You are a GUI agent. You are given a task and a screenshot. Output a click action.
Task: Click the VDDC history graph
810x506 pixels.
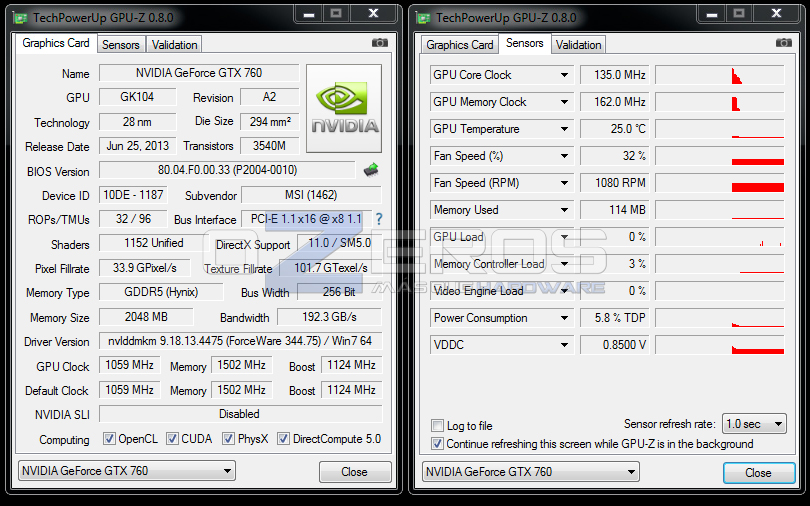[x=720, y=345]
